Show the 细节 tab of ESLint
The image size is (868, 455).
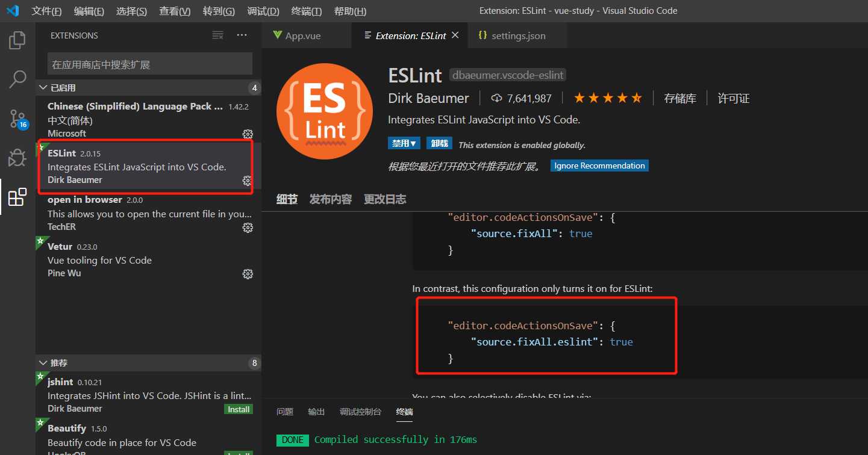pos(287,199)
